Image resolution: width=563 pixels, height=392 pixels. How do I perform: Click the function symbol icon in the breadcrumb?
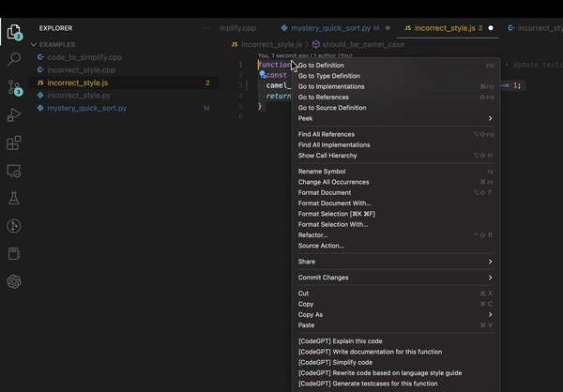click(316, 44)
